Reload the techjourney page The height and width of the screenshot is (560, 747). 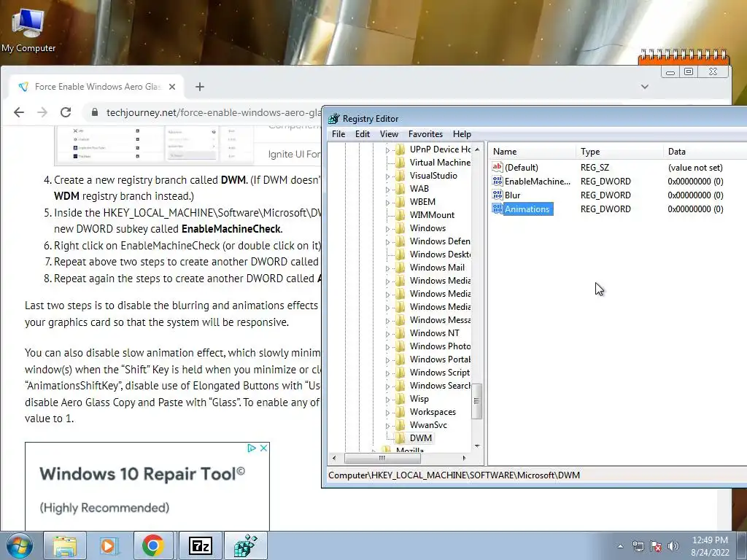(66, 112)
